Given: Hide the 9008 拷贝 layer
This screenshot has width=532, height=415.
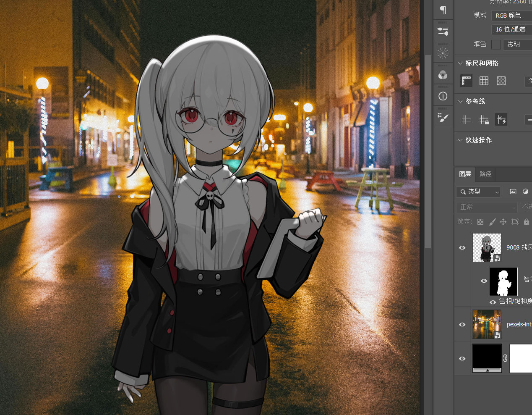Looking at the screenshot, I should [462, 247].
